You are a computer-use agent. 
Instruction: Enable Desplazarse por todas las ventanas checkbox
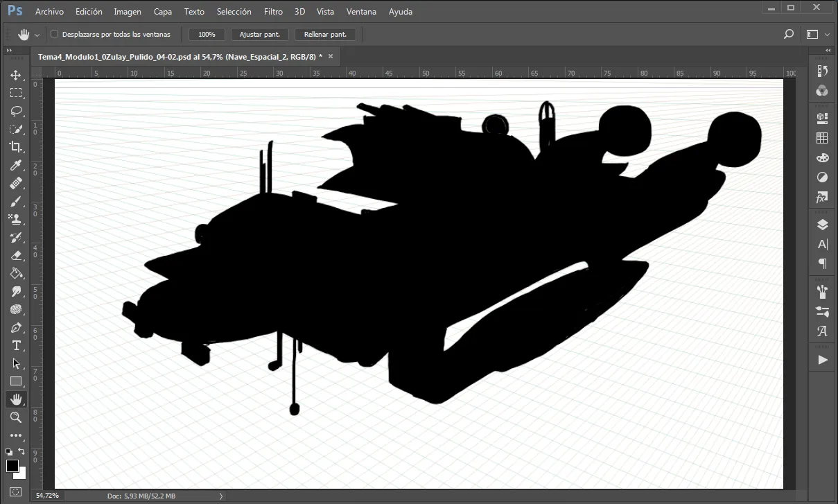pos(55,34)
